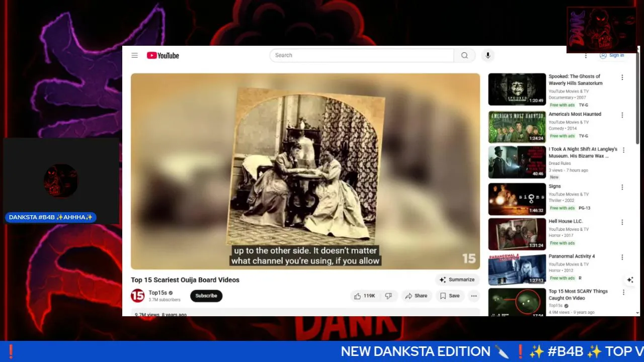Click the Sign in button
This screenshot has width=644, height=362.
coord(612,55)
